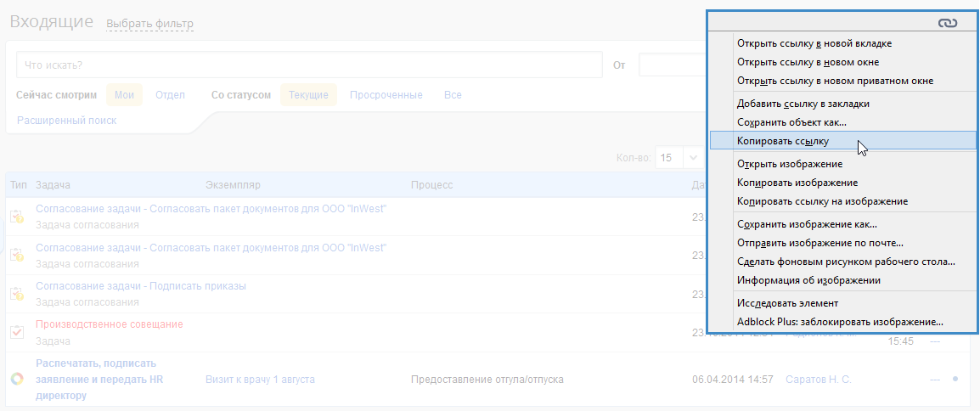Image resolution: width=980 pixels, height=411 pixels.
Task: Toggle the "Мои" view filter
Action: 124,95
